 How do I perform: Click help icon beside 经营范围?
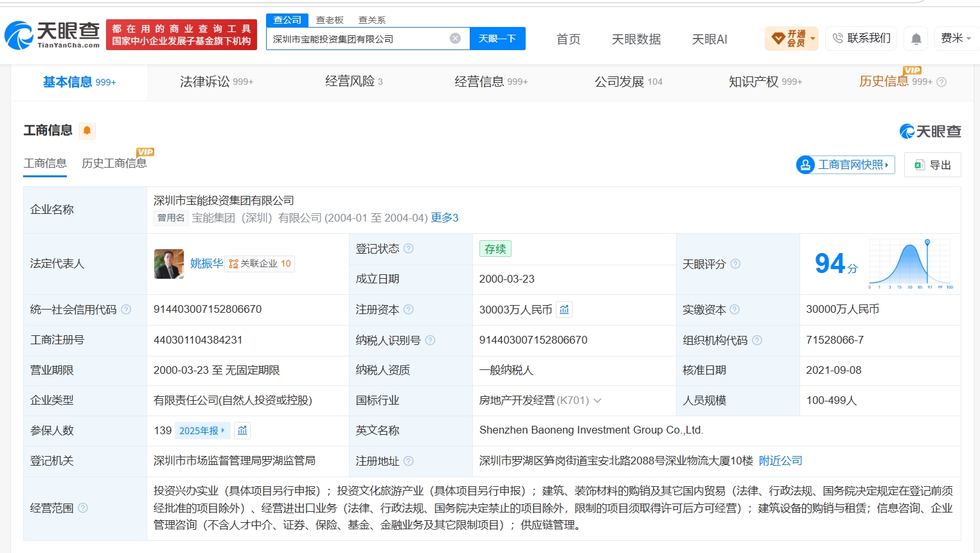click(x=83, y=508)
